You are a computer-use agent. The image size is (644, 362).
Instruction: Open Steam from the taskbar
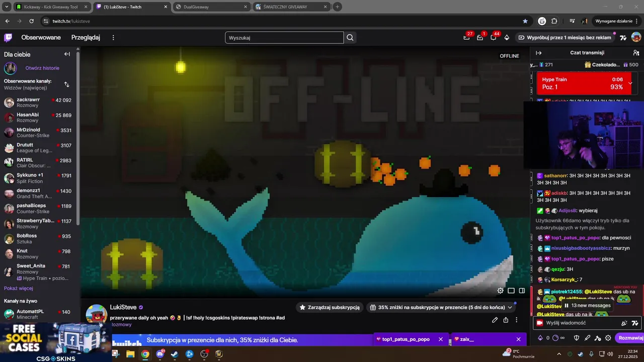pos(175,354)
